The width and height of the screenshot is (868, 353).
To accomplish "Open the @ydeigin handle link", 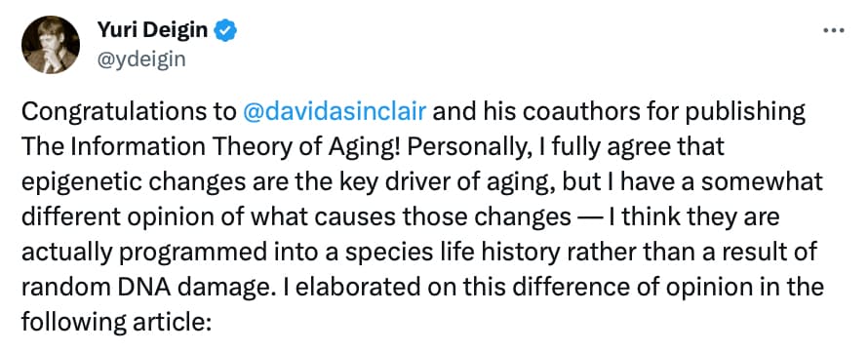I will tap(141, 59).
